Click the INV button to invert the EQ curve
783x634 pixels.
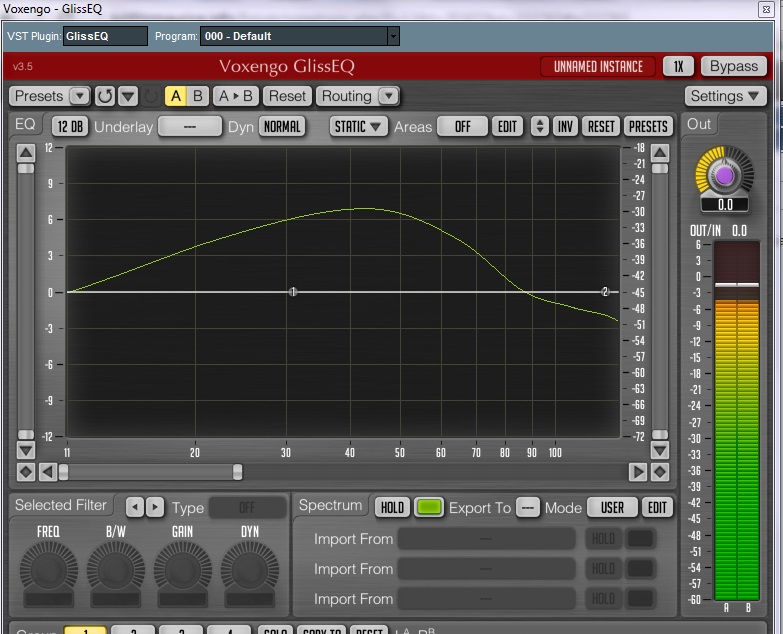565,127
